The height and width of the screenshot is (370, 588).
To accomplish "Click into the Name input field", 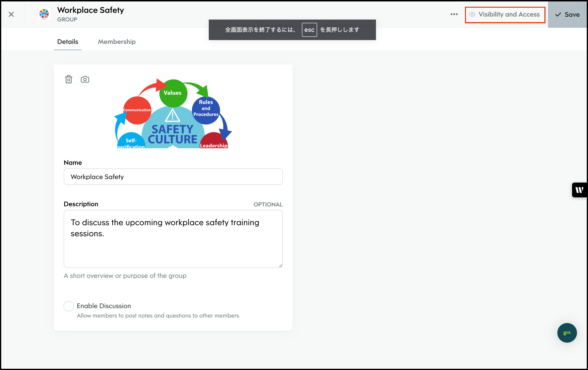I will [x=173, y=177].
